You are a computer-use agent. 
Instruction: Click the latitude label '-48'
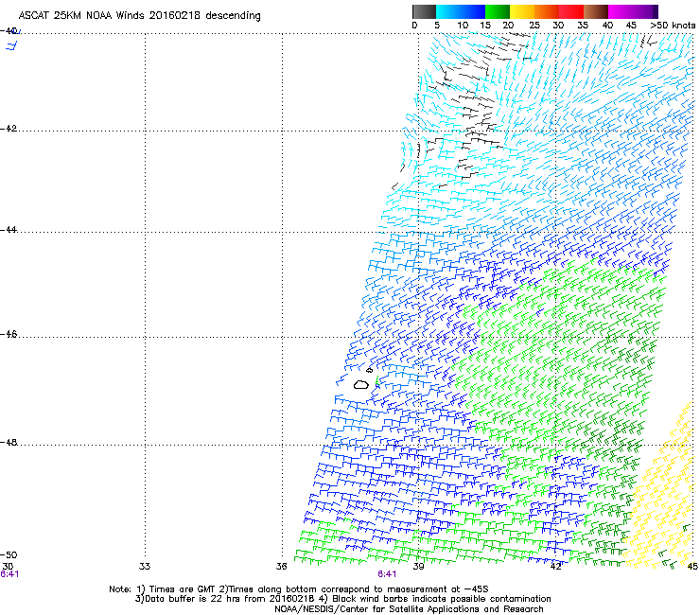pyautogui.click(x=9, y=442)
